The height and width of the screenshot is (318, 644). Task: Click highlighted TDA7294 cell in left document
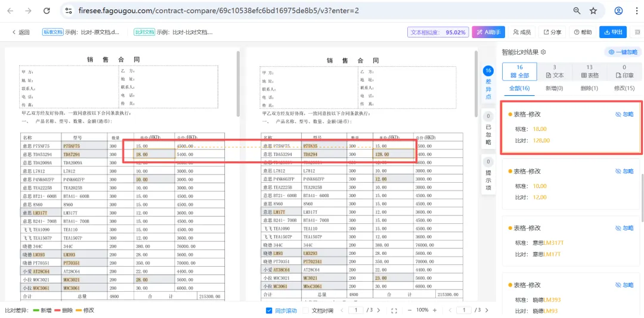coord(84,154)
